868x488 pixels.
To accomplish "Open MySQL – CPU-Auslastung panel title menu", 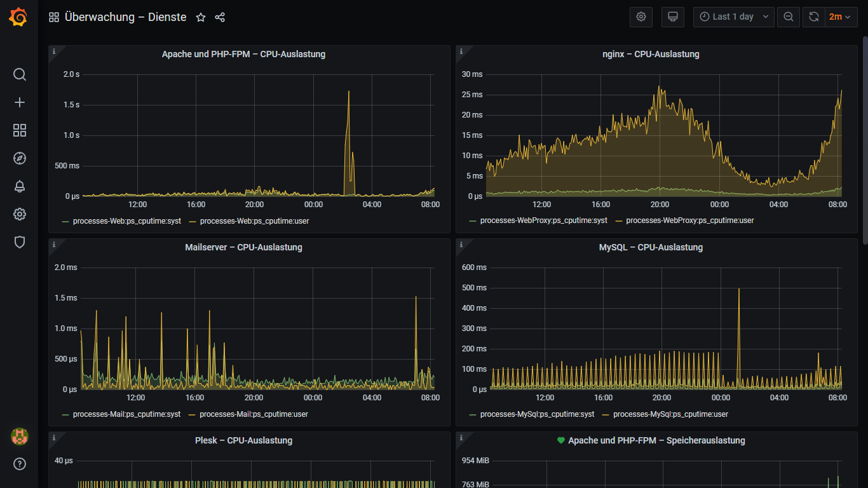I will [650, 247].
